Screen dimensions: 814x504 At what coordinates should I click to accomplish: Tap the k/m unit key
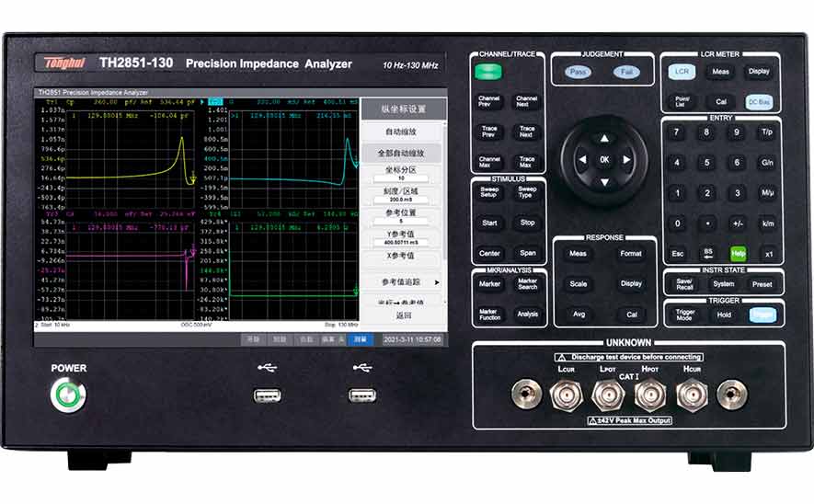coord(768,223)
